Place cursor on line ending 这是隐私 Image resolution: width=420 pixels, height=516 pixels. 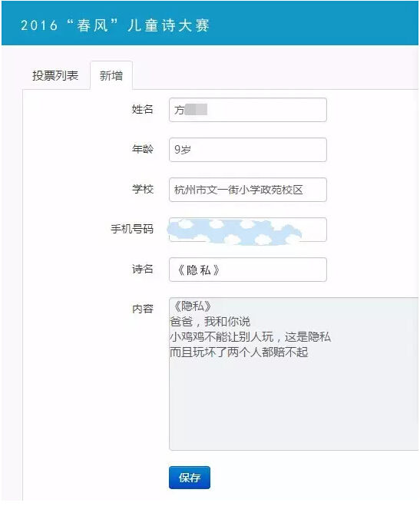coord(250,337)
